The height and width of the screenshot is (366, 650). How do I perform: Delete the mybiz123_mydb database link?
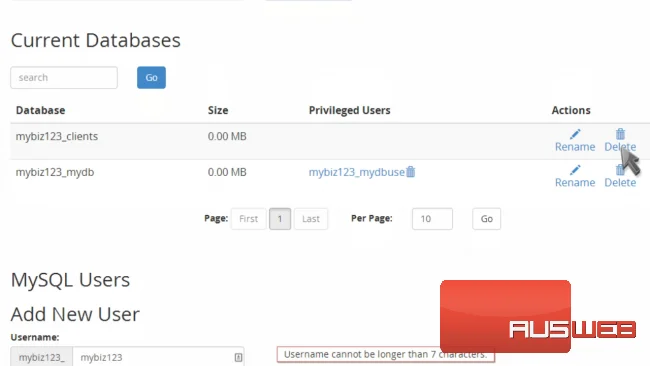[620, 182]
